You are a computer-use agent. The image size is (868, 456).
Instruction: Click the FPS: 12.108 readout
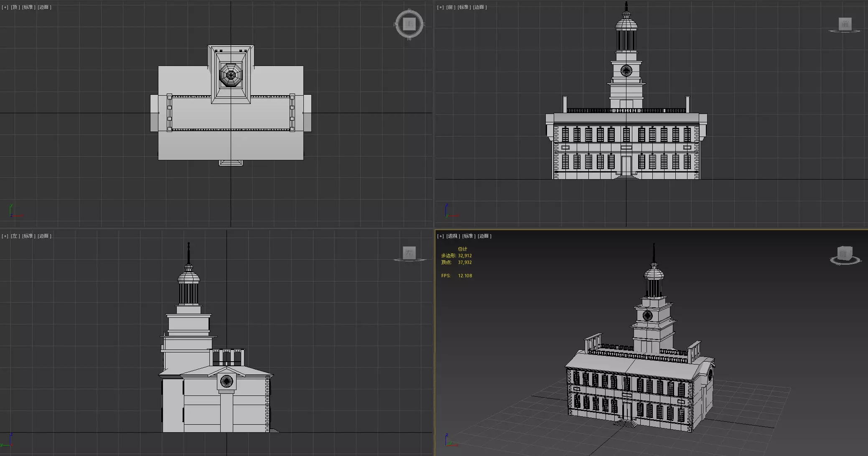coord(456,276)
